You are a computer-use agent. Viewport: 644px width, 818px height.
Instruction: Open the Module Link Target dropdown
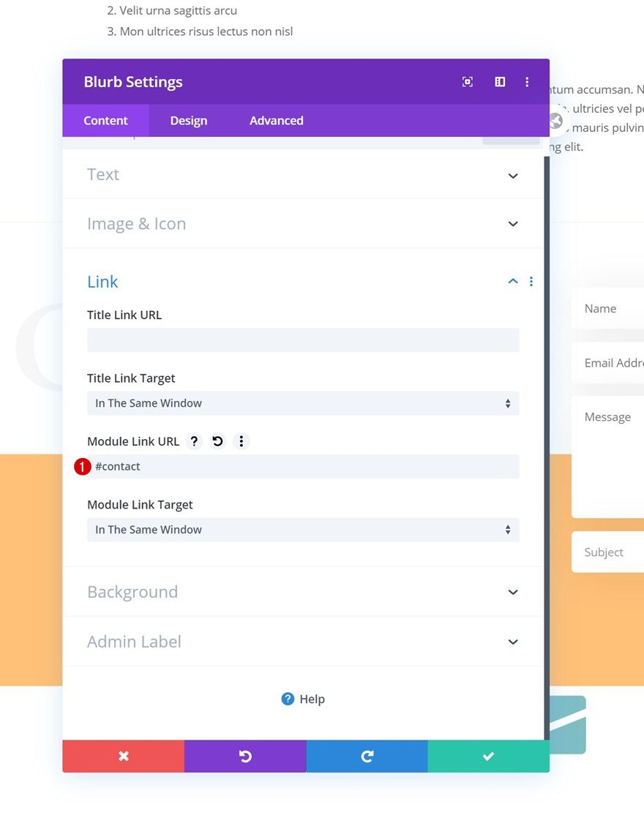tap(303, 529)
